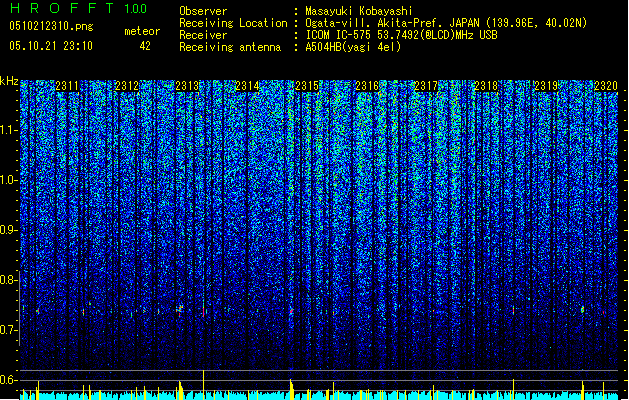Click the 1.0 frequency axis tick
Image resolution: width=629 pixels, height=400 pixels.
[x=9, y=180]
